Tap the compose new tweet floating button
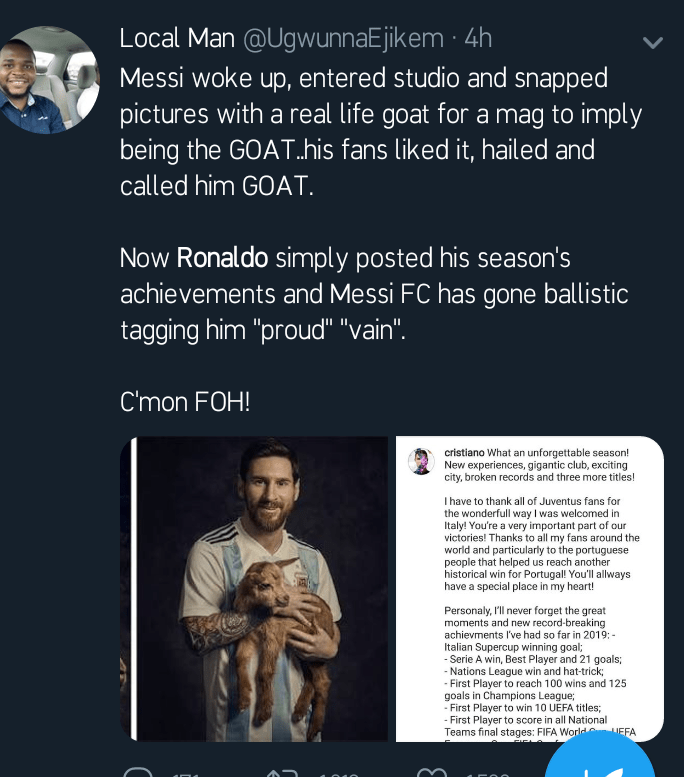Screen dimensions: 684x777 [x=600, y=765]
